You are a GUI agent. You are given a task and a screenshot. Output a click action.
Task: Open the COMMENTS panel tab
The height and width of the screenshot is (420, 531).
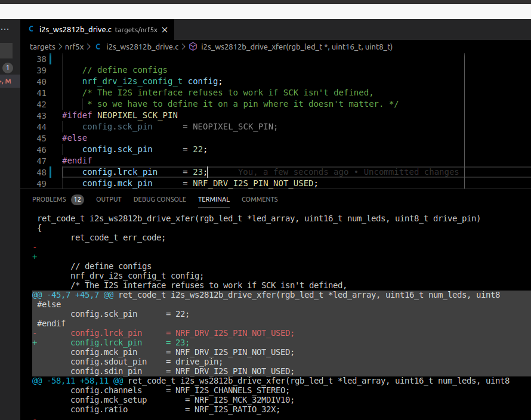pos(260,199)
